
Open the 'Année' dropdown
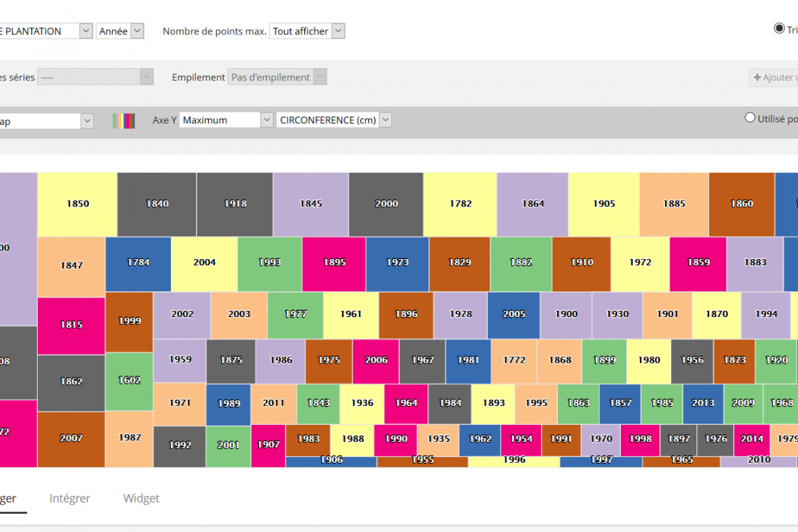coord(120,31)
